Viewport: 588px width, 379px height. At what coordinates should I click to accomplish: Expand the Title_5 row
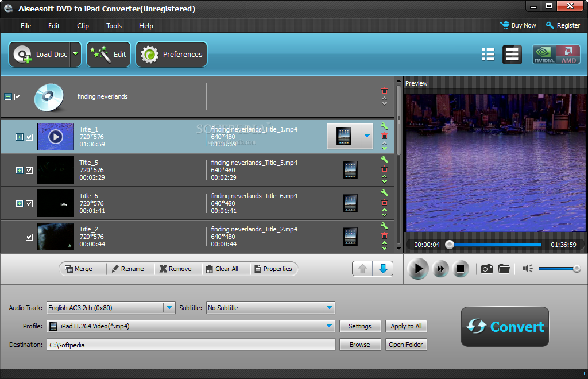20,171
